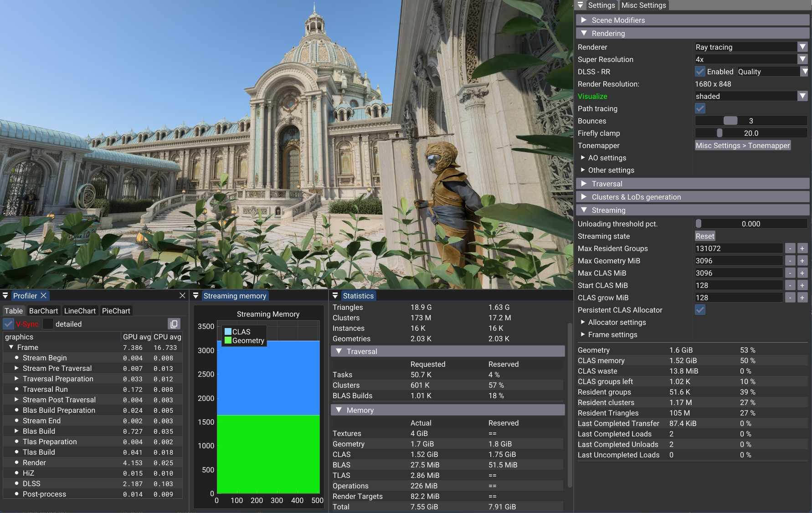
Task: Toggle the V-Sync checkbox
Action: [x=9, y=324]
